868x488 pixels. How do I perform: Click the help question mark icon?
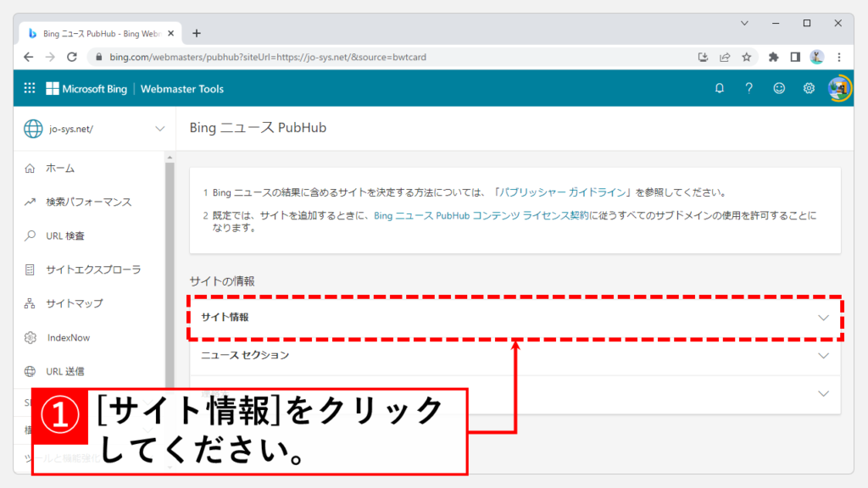point(748,88)
